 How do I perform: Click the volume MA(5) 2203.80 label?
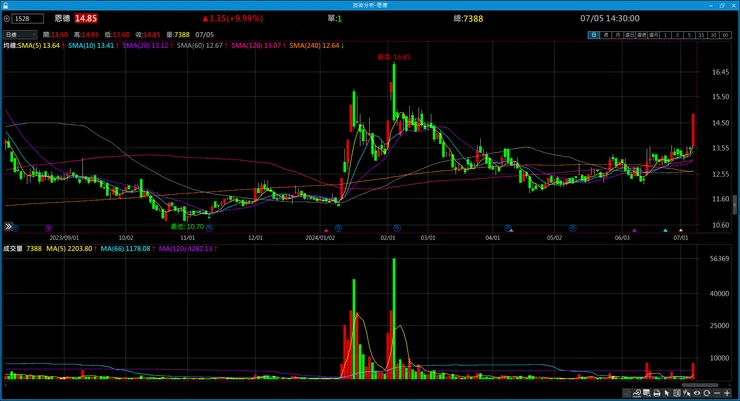[x=71, y=249]
